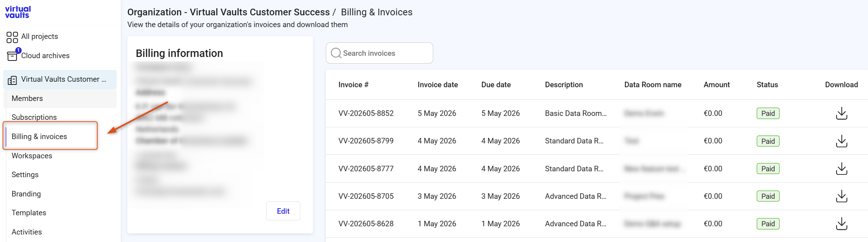Click the Virtual Vaults logo

[18, 12]
